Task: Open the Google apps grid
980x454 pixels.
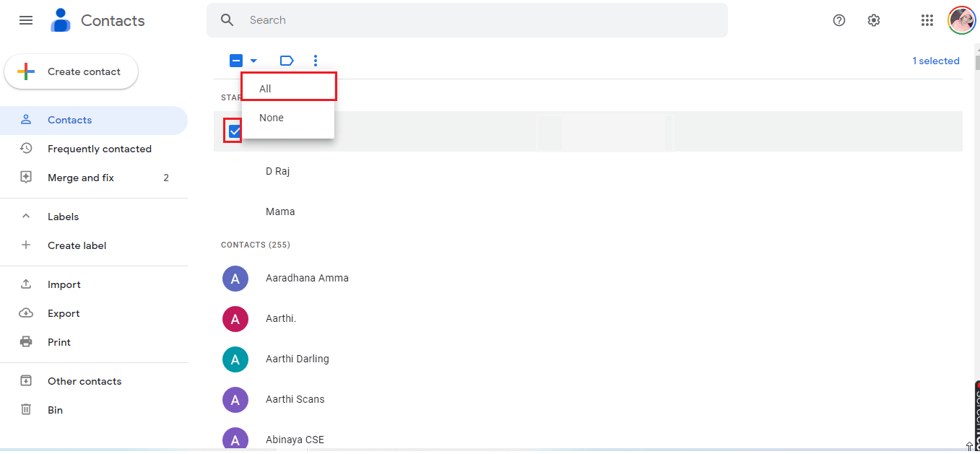Action: [927, 20]
